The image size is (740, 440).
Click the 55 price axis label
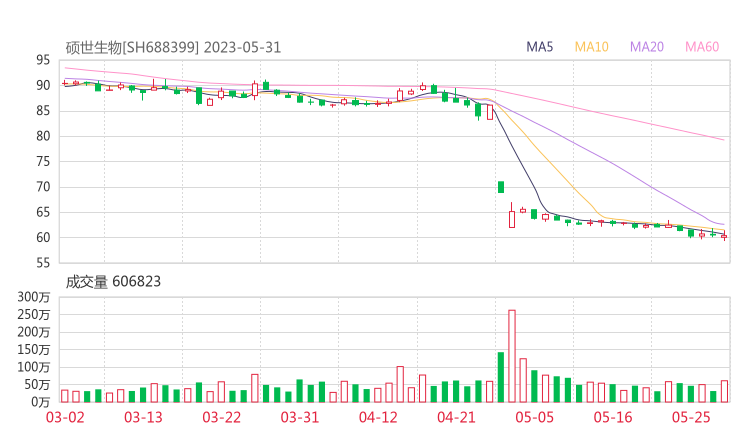43,262
